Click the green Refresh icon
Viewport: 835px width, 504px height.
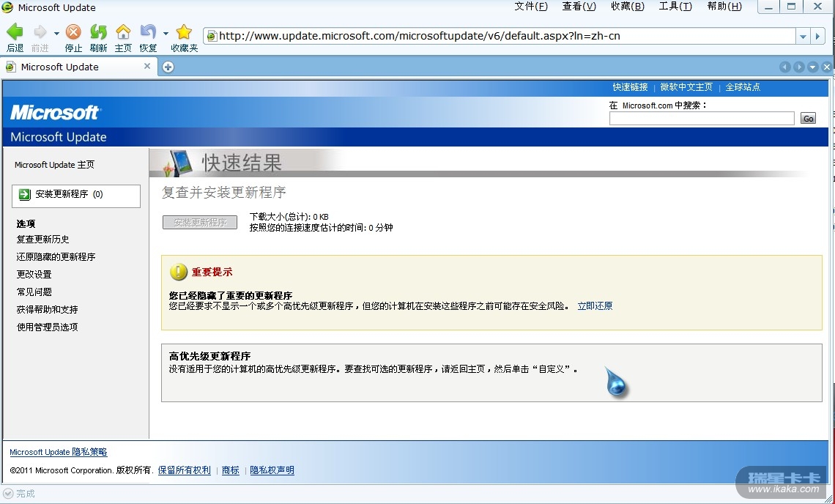(98, 32)
